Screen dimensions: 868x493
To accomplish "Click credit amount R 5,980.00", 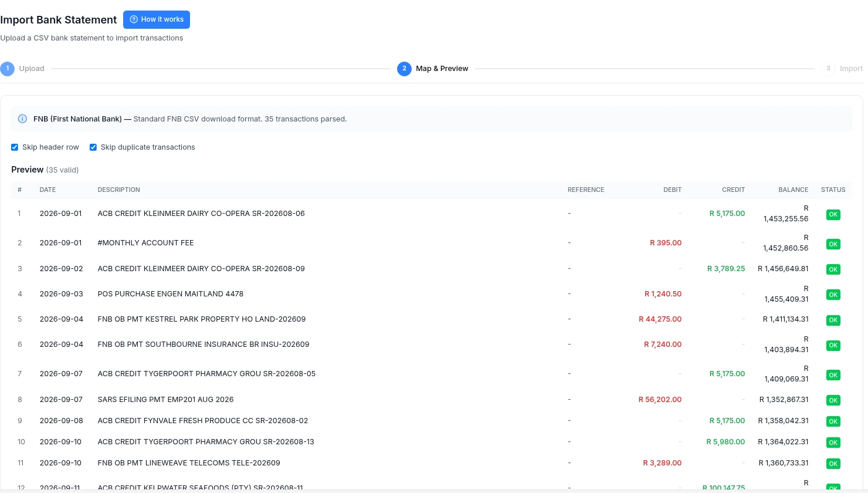I will 725,442.
